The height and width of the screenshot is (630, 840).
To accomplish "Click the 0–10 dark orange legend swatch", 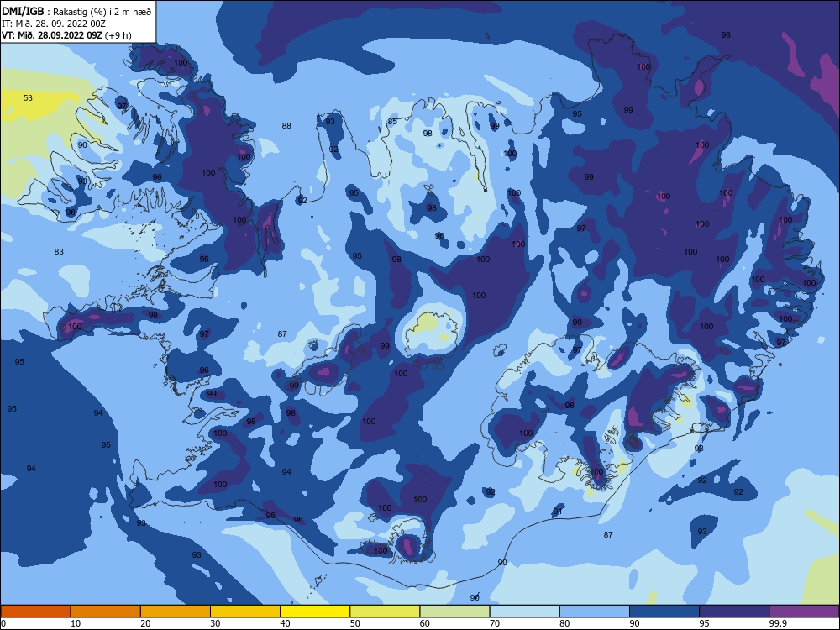I will (35, 612).
